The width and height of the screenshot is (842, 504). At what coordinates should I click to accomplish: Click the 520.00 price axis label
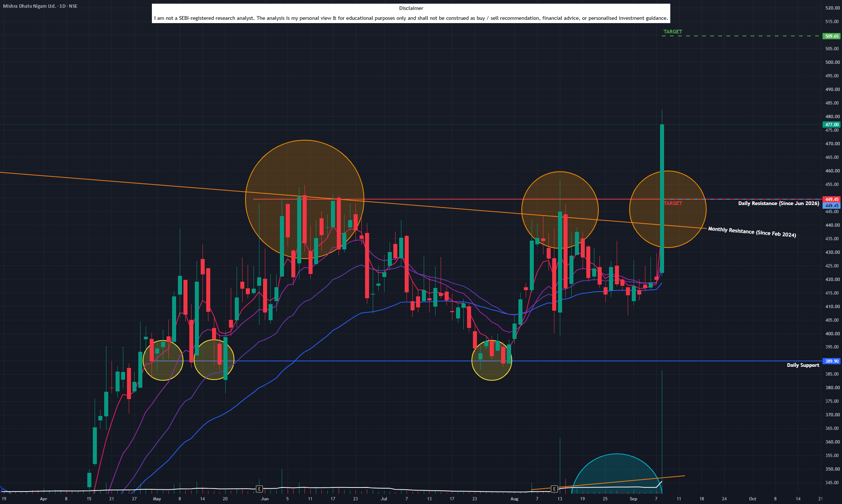(x=832, y=8)
